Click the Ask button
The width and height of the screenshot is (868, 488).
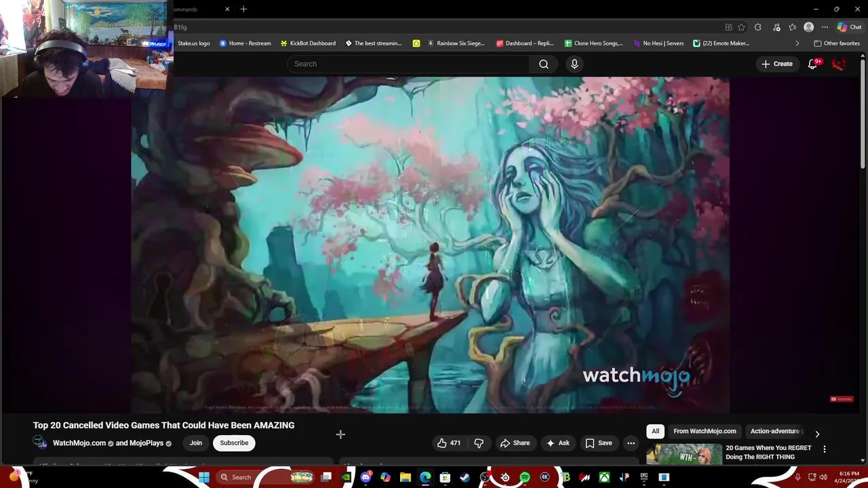[x=557, y=443]
